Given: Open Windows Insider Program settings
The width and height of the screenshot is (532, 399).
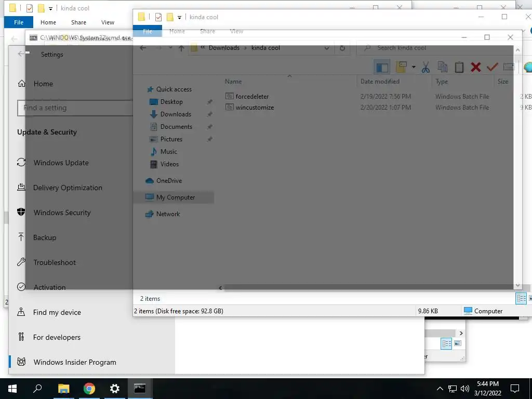Looking at the screenshot, I should click(75, 362).
